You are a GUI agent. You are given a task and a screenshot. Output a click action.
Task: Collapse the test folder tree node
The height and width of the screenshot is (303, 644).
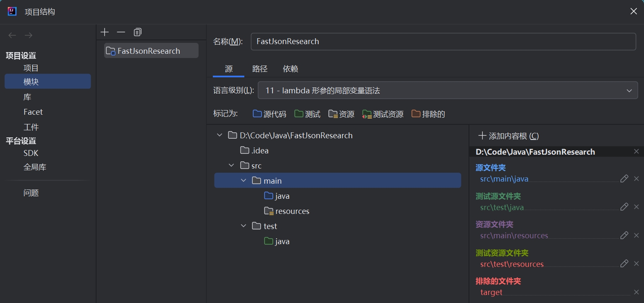coord(243,226)
